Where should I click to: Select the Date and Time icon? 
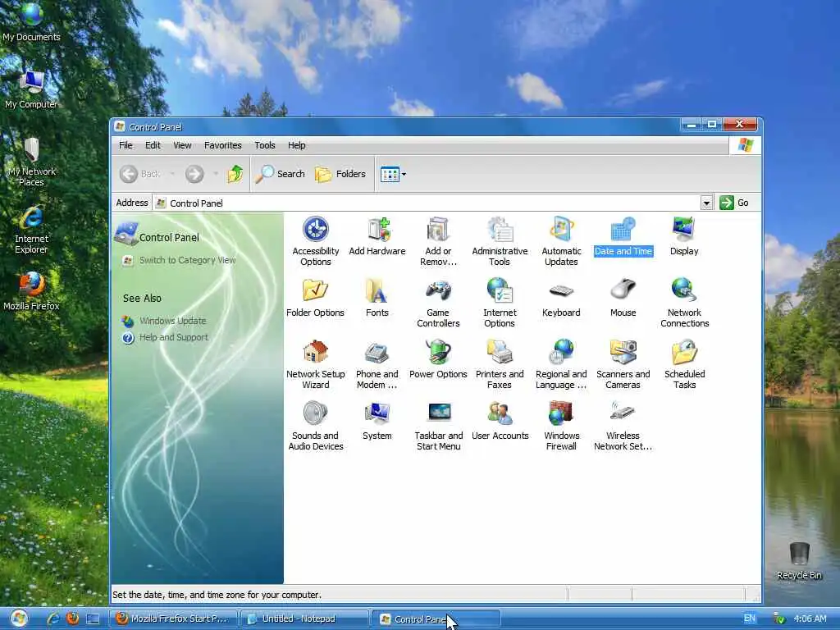pos(623,236)
